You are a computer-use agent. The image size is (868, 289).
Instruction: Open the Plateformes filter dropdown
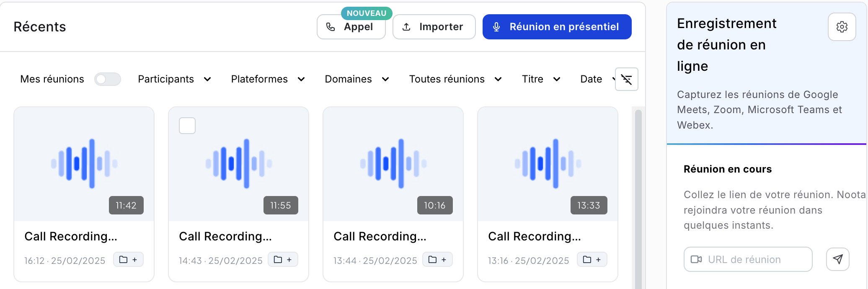click(x=268, y=79)
